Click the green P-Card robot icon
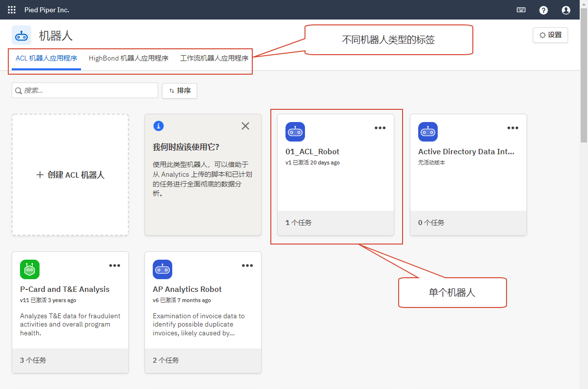 tap(30, 269)
